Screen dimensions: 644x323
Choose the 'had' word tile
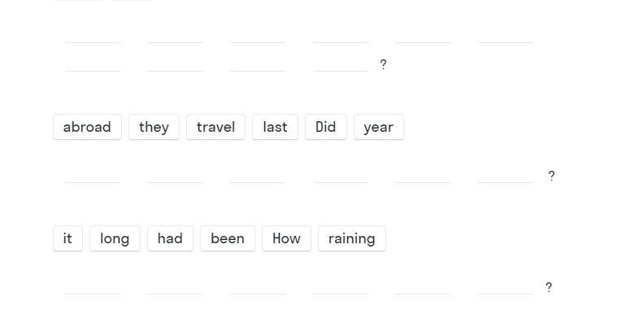(x=170, y=238)
